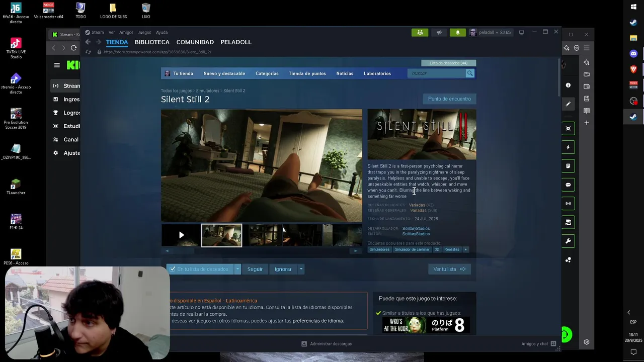644x362 pixels.
Task: Open browser sidebar video camera icon
Action: click(x=587, y=74)
